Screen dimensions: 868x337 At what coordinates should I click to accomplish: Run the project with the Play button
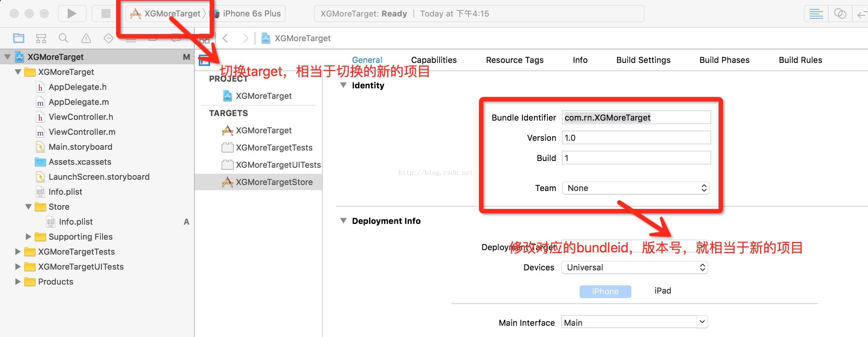click(x=72, y=13)
